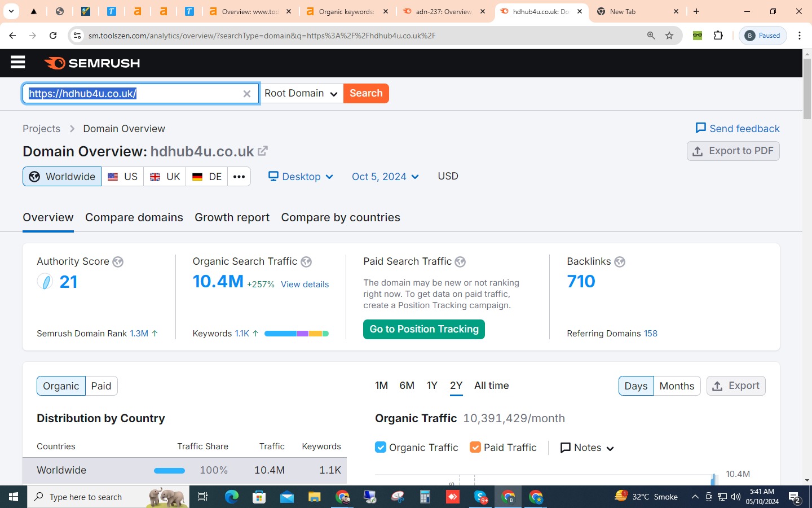Select US database
This screenshot has height=508, width=812.
[x=123, y=177]
